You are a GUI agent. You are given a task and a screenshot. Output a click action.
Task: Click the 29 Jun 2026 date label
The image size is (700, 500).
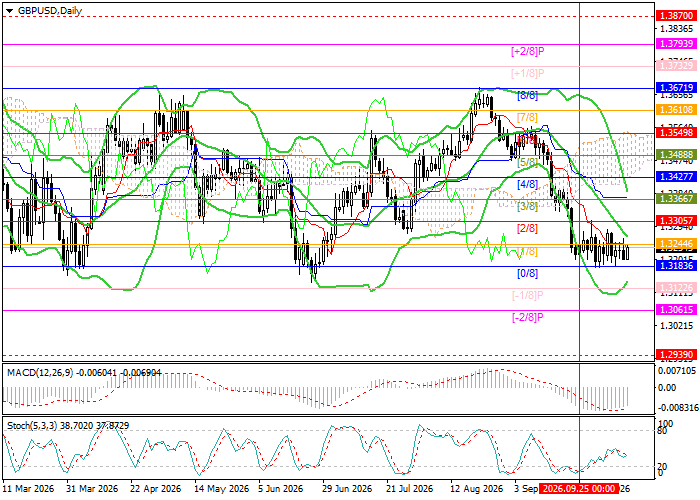click(346, 489)
